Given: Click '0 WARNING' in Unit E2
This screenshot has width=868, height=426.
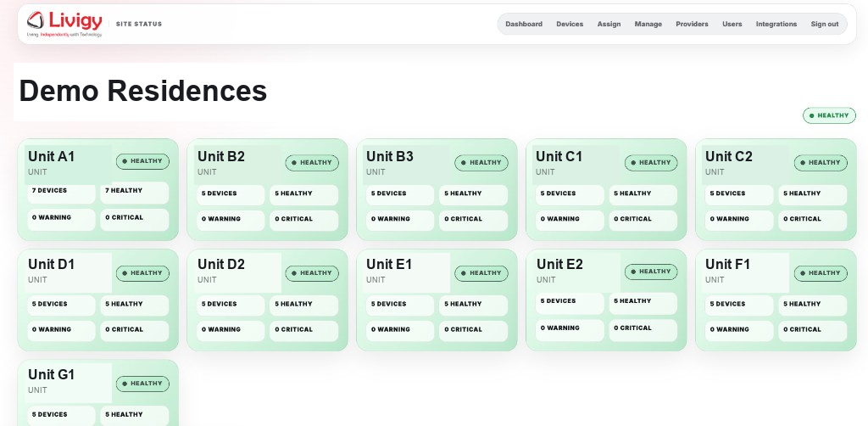Looking at the screenshot, I should [570, 329].
